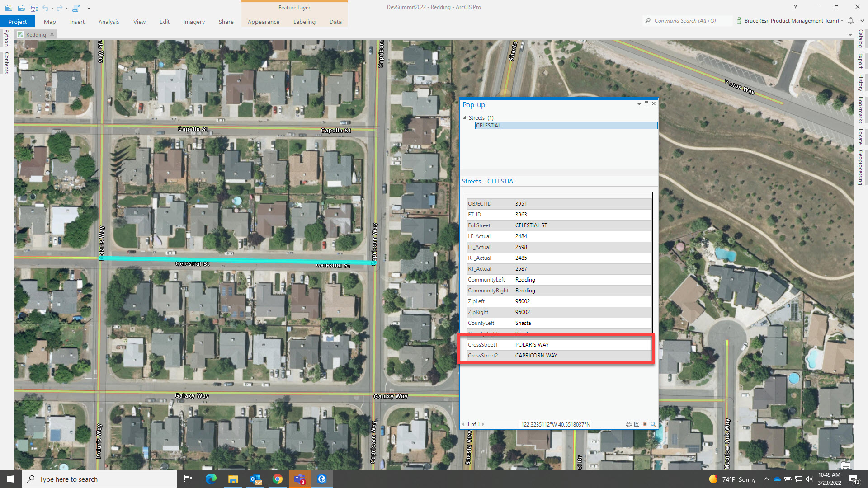868x488 pixels.
Task: Expand the Pop-up options menu arrow
Action: point(639,103)
